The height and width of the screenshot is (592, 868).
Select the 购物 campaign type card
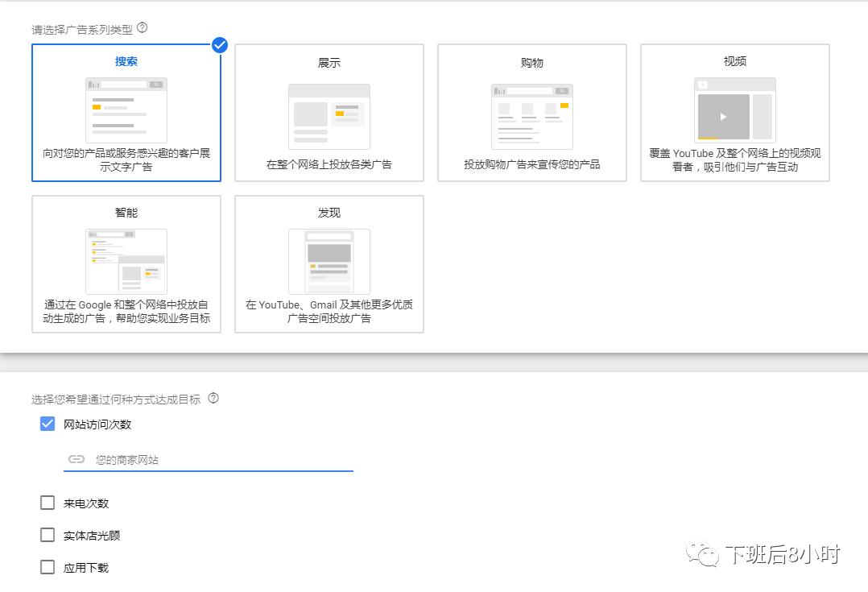[x=531, y=113]
